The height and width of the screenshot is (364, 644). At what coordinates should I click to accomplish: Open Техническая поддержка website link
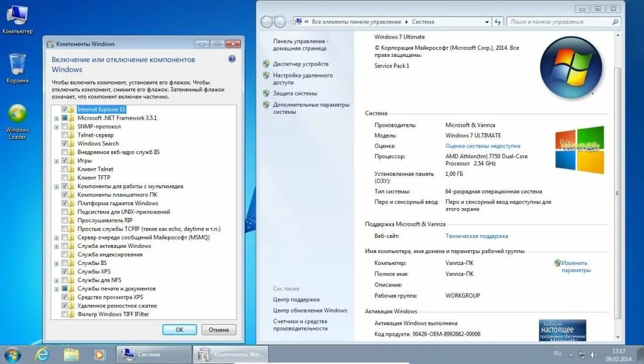pyautogui.click(x=477, y=236)
